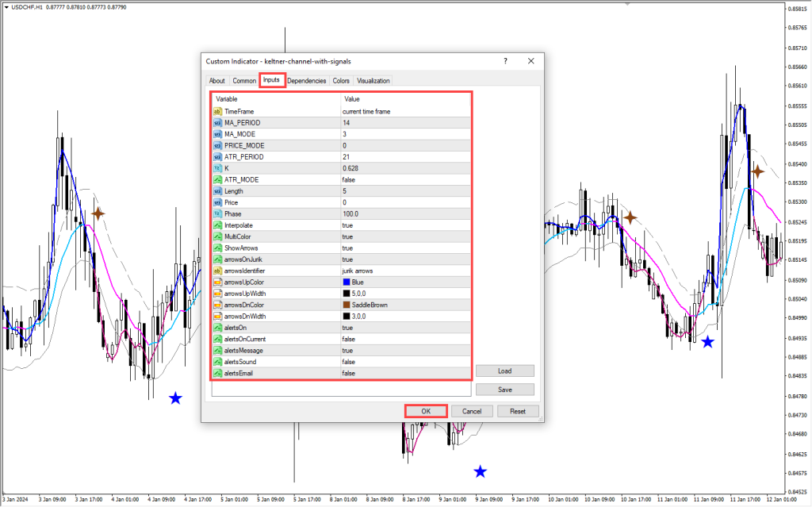812x507 pixels.
Task: Toggle the alertsSound false value
Action: click(348, 362)
